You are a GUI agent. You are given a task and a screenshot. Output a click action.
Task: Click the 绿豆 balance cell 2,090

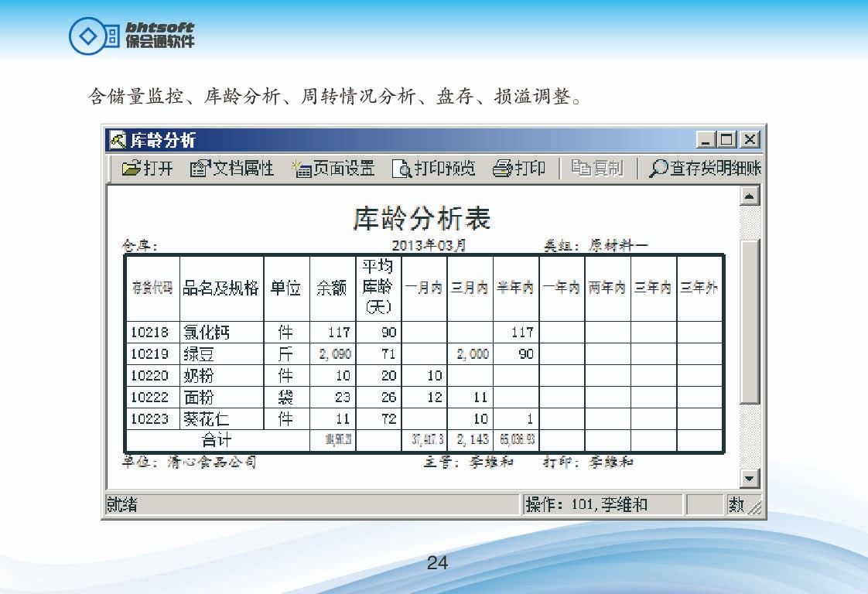(x=333, y=354)
